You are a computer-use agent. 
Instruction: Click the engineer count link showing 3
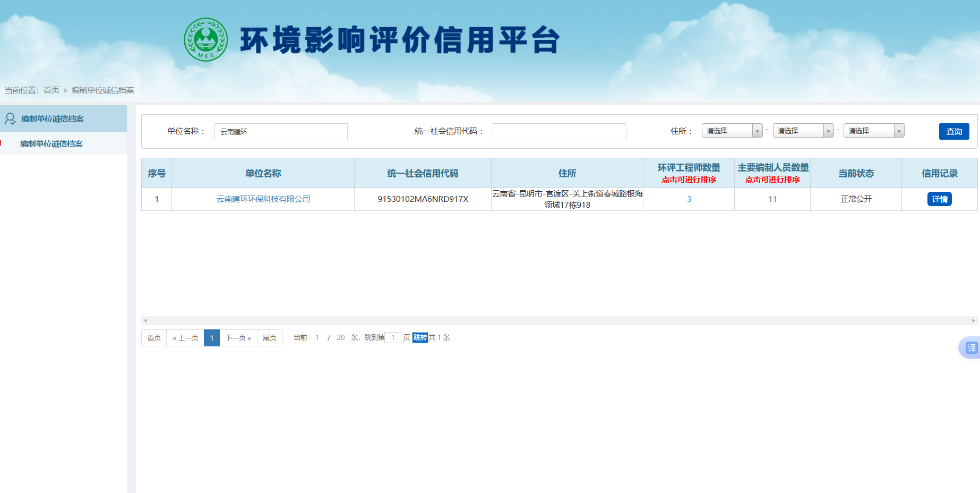[x=689, y=199]
